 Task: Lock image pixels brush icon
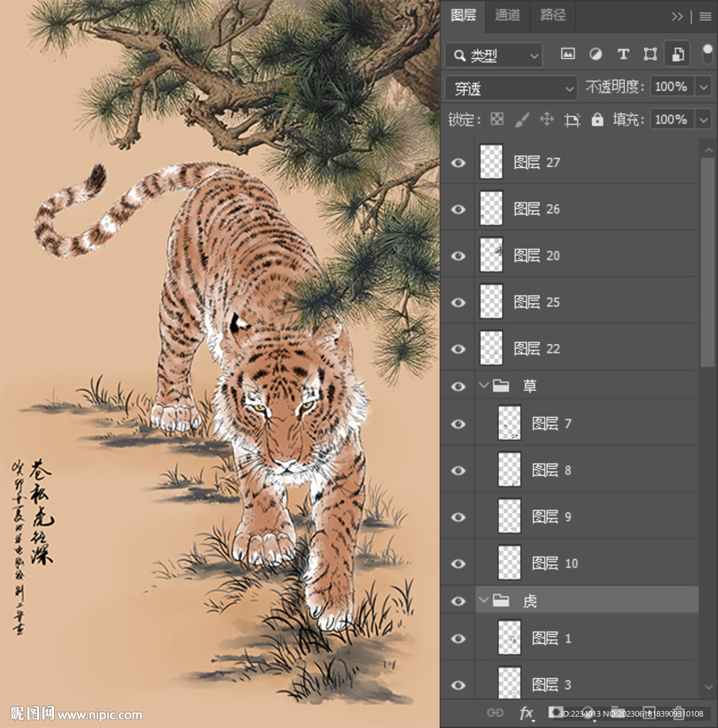pos(522,119)
